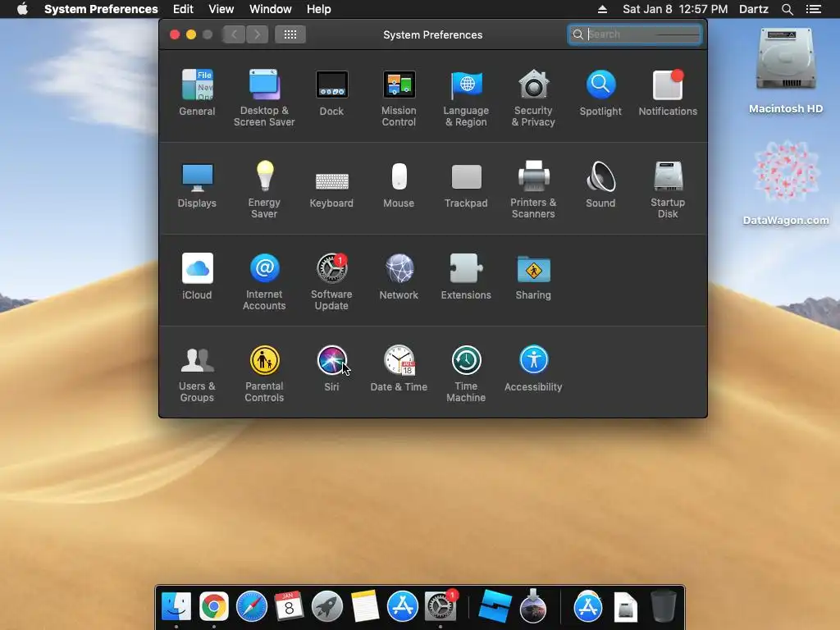Viewport: 840px width, 630px height.
Task: Open Internet Accounts preferences
Action: 264,282
